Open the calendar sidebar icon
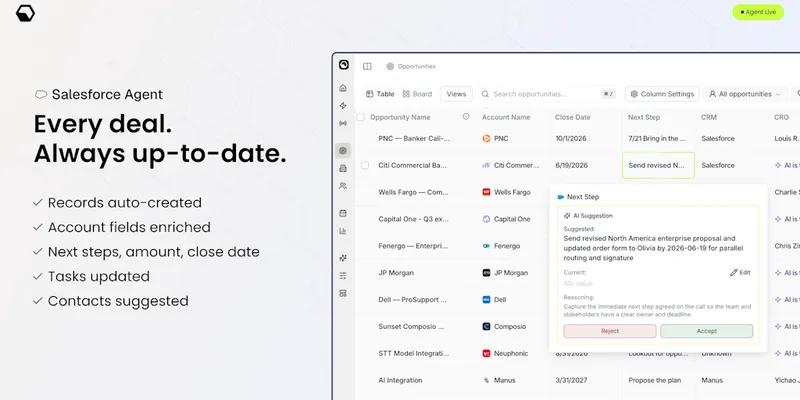Image resolution: width=800 pixels, height=400 pixels. point(343,213)
